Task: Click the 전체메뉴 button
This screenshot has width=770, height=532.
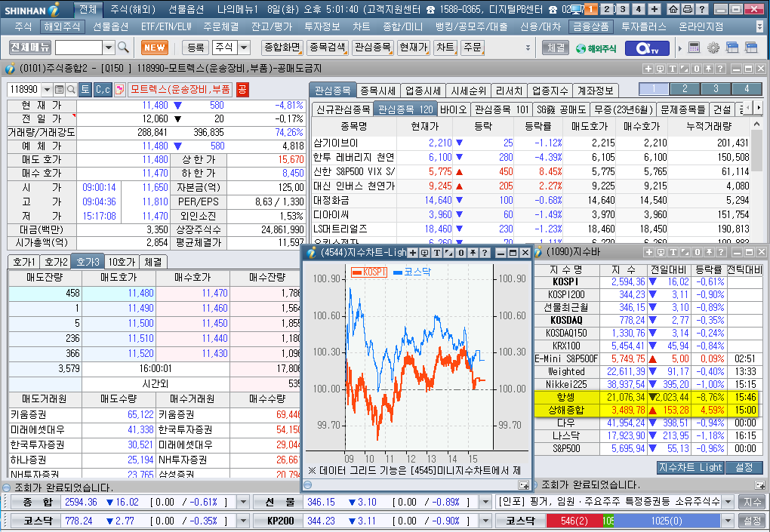Action: coord(30,48)
